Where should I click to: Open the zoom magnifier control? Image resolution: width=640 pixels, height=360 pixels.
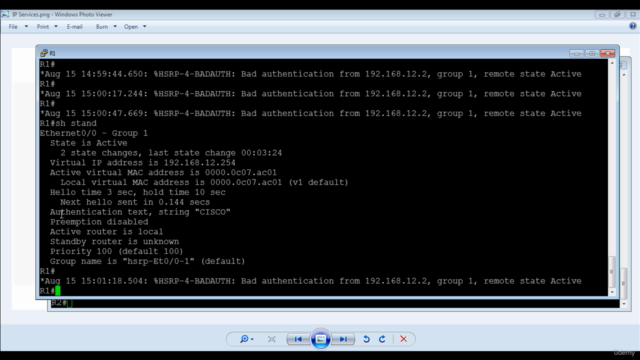pyautogui.click(x=246, y=339)
